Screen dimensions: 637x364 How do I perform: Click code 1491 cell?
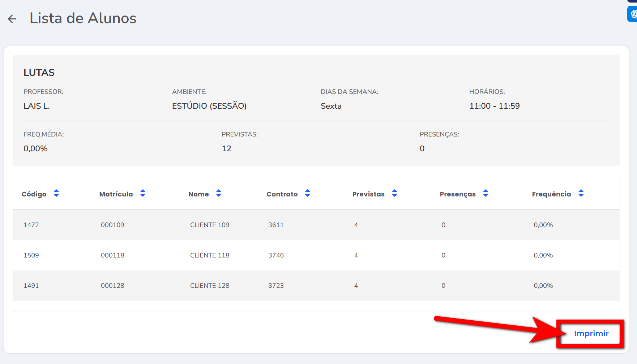[x=31, y=286]
